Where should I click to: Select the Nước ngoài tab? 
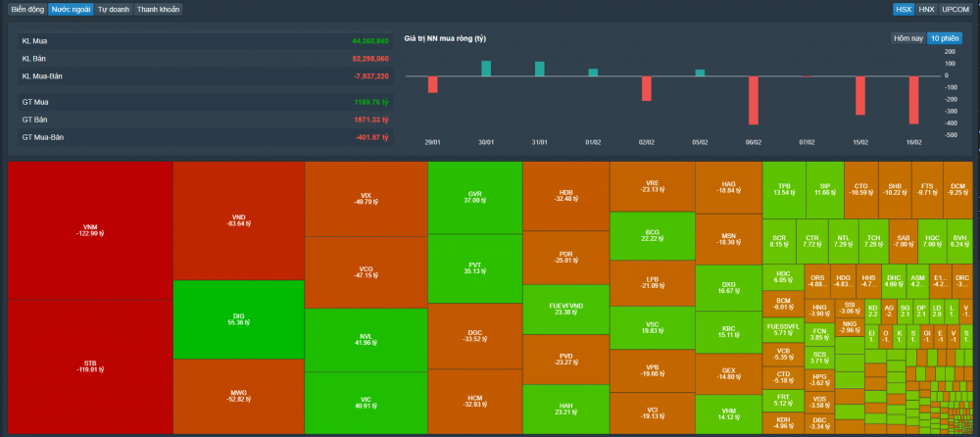click(x=71, y=10)
